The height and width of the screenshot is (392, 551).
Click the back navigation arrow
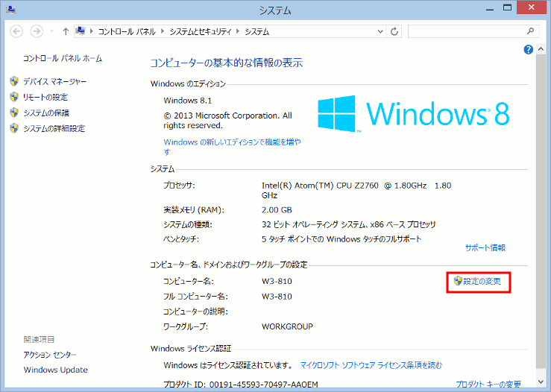pyautogui.click(x=16, y=31)
